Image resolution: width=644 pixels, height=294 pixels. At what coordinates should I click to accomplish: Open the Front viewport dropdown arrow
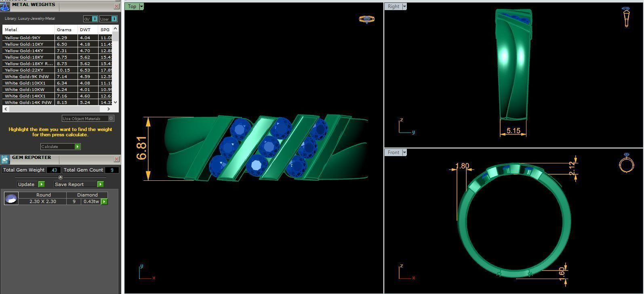[x=404, y=152]
